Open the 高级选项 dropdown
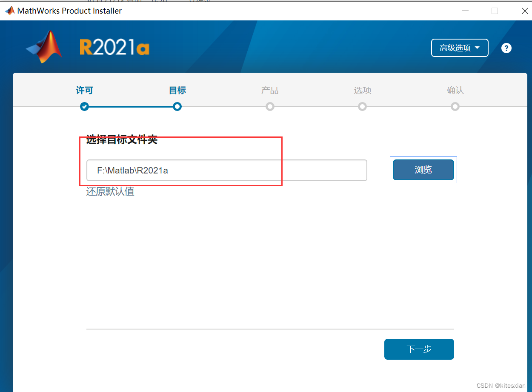The image size is (532, 392). 460,48
